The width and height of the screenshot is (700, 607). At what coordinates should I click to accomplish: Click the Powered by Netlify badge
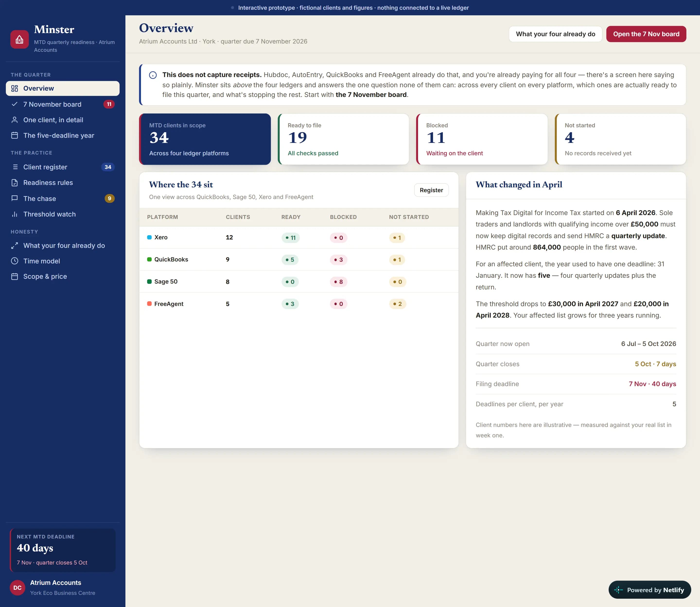[649, 590]
